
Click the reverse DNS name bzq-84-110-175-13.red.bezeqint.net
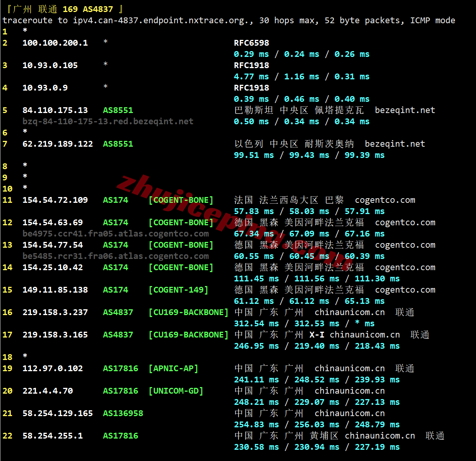(108, 122)
